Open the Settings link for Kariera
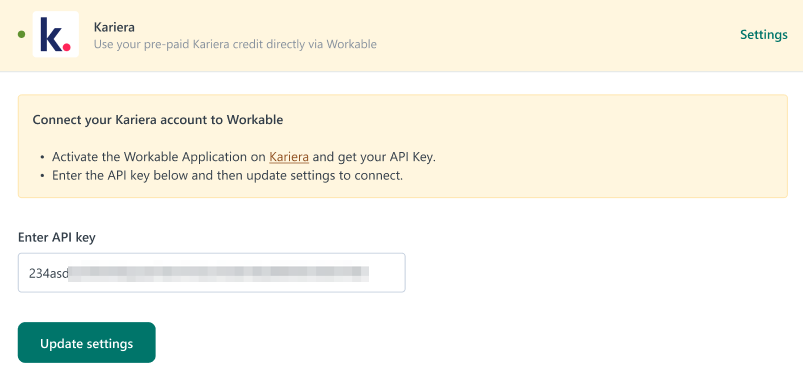This screenshot has width=803, height=377. pyautogui.click(x=764, y=35)
